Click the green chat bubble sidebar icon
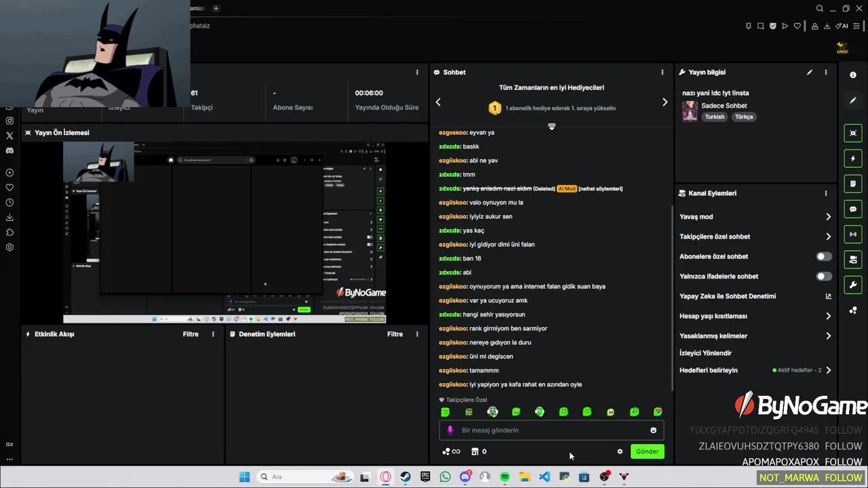The width and height of the screenshot is (868, 488). [853, 209]
